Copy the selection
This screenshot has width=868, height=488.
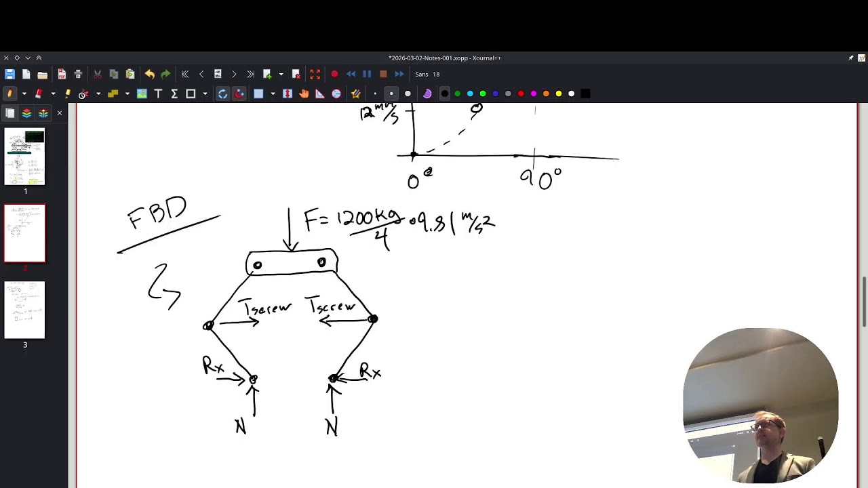click(x=114, y=74)
